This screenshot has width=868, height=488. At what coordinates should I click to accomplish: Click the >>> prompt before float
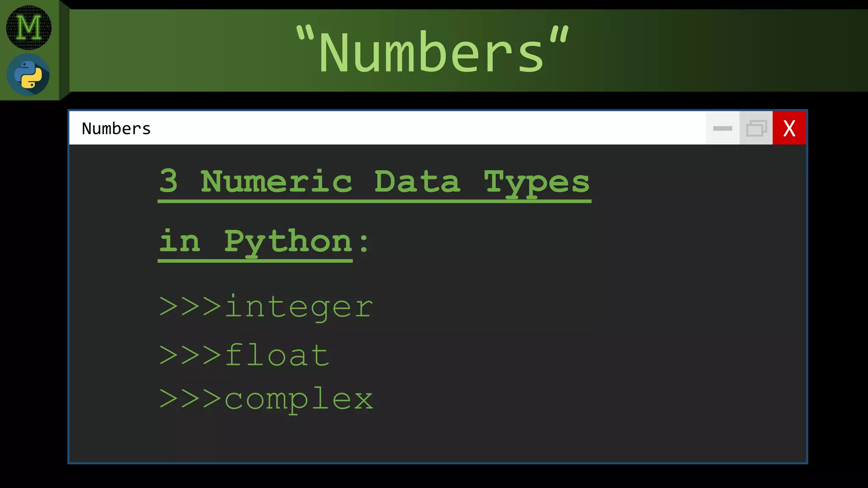tap(190, 355)
